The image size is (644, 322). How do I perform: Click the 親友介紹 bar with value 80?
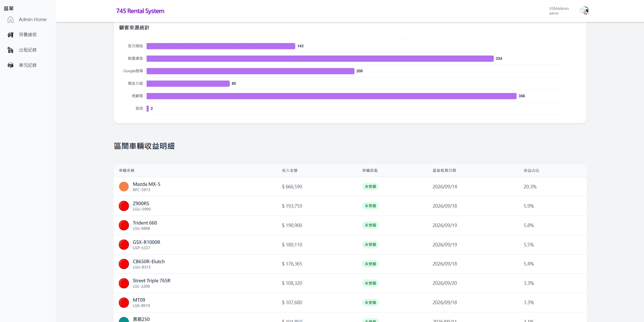[188, 83]
